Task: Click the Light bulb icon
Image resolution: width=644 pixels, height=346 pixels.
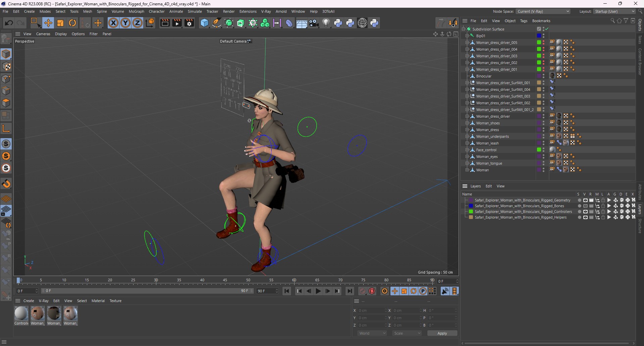Action: (x=326, y=23)
